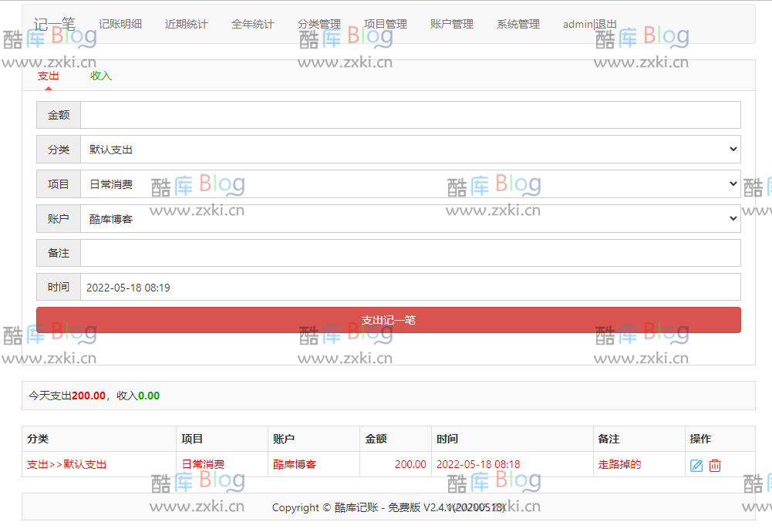
Task: Navigate to 账户管理
Action: [x=451, y=23]
